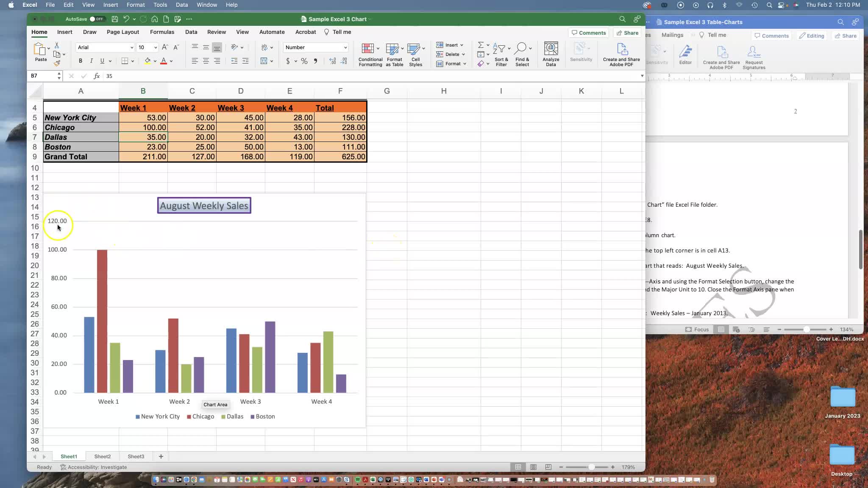The height and width of the screenshot is (488, 868).
Task: Open the Arial font name dropdown
Action: (x=132, y=47)
